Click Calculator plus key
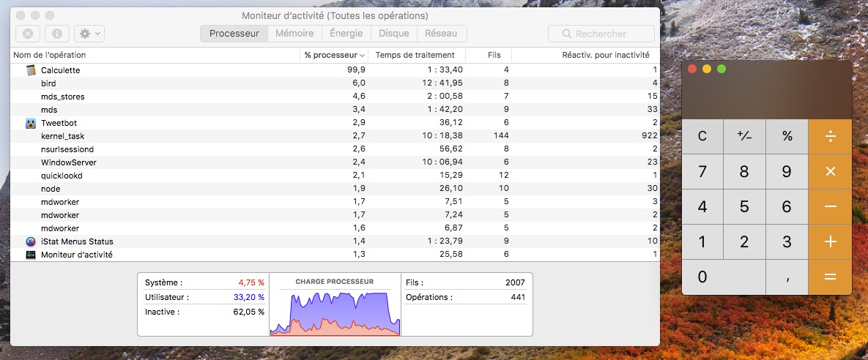The image size is (868, 360). click(x=831, y=241)
